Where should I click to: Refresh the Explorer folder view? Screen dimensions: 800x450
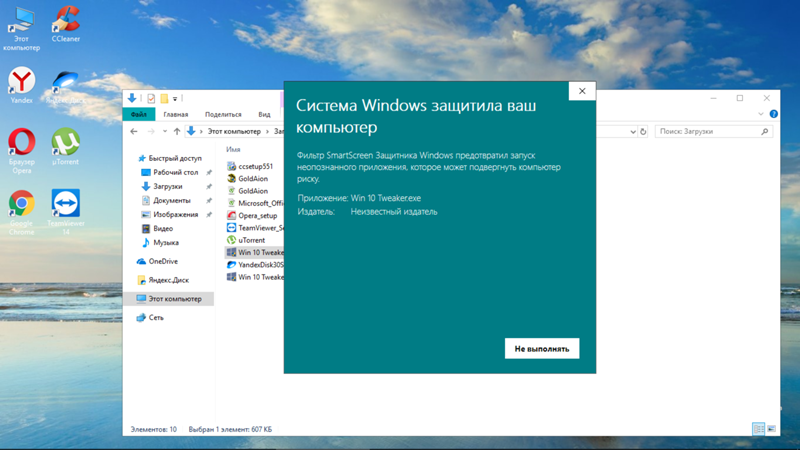(x=643, y=132)
